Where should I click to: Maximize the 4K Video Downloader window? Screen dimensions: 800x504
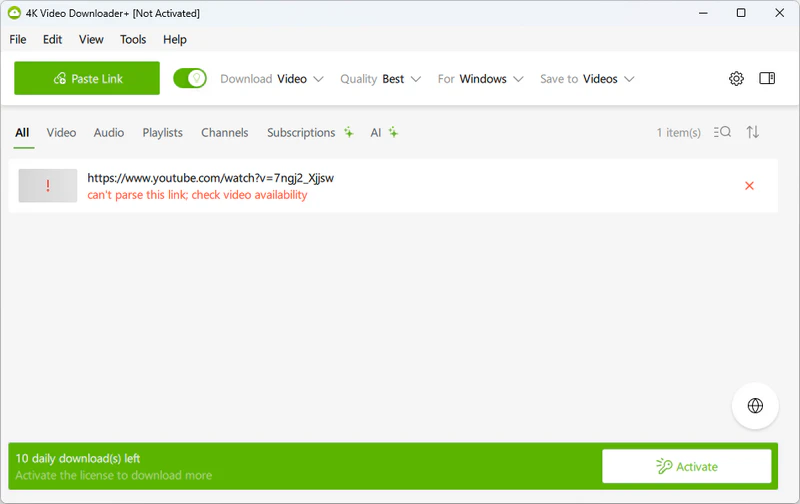[741, 13]
